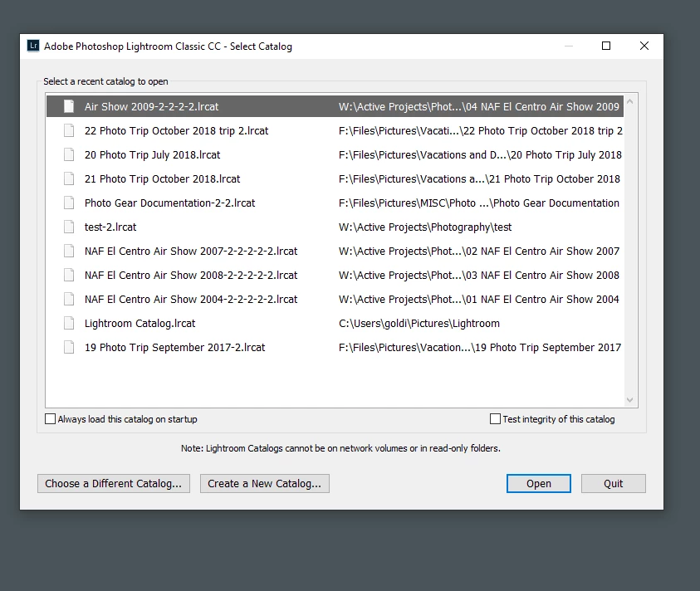Click path W:\Active Projects\Photography\test
This screenshot has width=700, height=591.
click(425, 227)
